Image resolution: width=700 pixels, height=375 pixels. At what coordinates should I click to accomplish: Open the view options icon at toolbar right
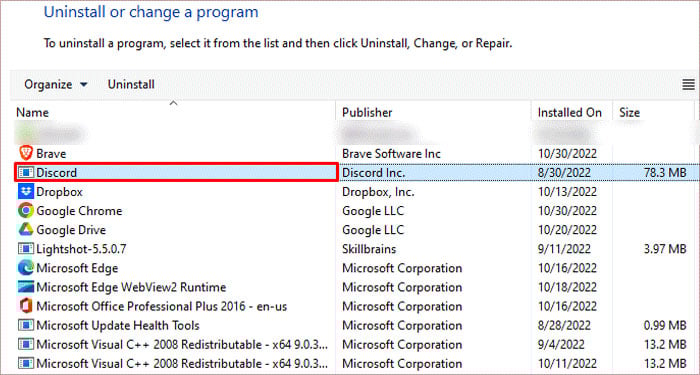[688, 84]
